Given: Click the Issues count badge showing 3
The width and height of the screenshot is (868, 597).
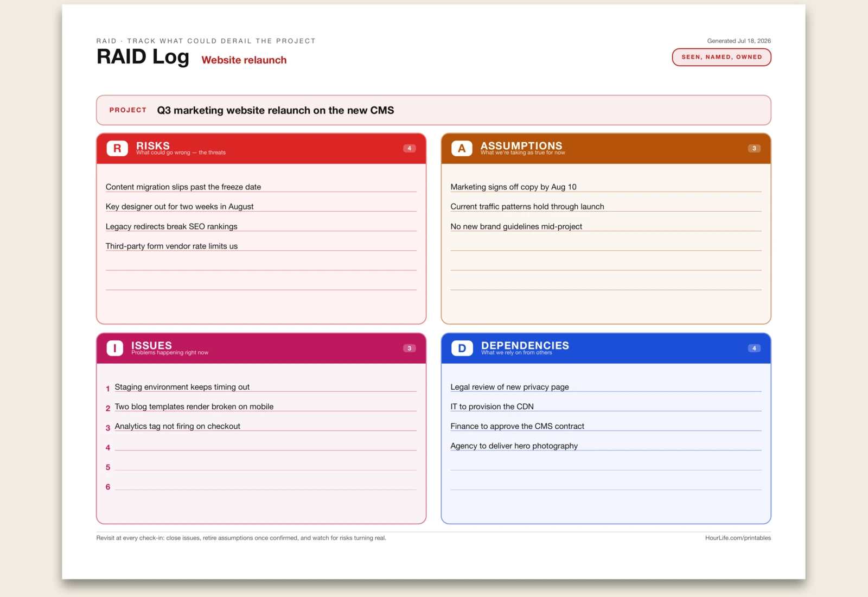Looking at the screenshot, I should coord(410,348).
